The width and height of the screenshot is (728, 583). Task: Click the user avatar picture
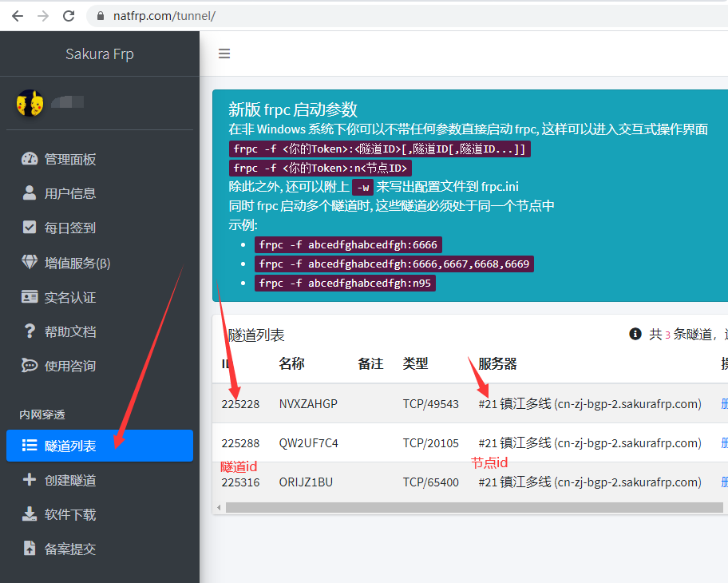(30, 103)
